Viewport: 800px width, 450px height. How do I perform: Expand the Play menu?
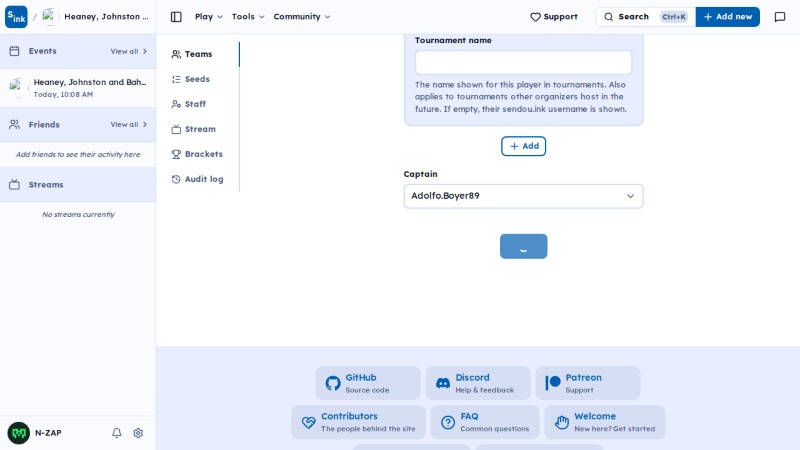pyautogui.click(x=209, y=17)
